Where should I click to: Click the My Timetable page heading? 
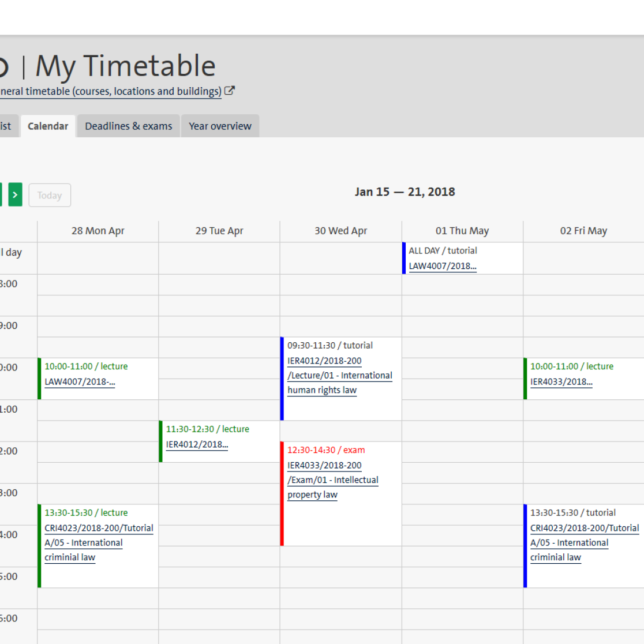(x=125, y=66)
